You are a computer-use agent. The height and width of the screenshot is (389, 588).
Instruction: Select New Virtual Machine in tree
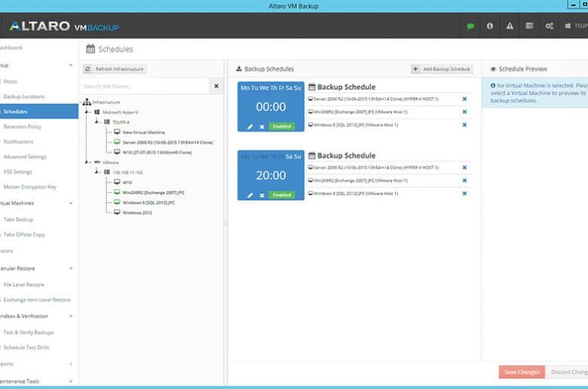(x=144, y=132)
